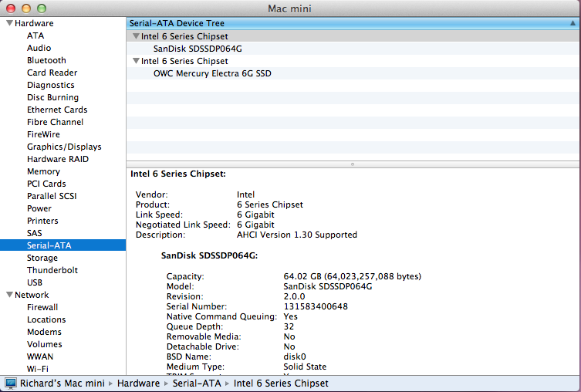Click Queue Depth value 32
Viewport: 581px width, 392px height.
289,326
